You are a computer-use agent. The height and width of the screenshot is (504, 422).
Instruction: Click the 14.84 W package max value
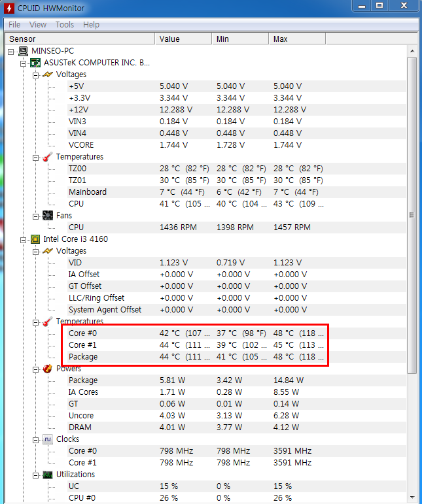289,380
